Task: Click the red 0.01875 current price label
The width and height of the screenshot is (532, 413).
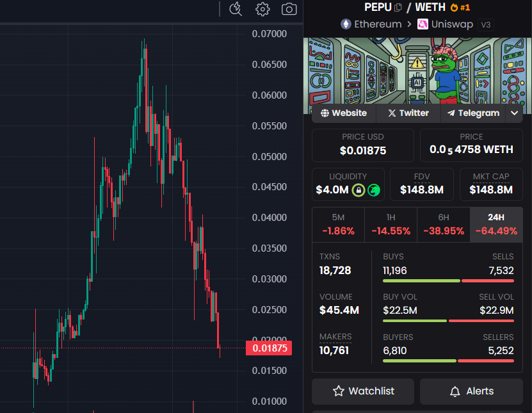Action: coord(269,348)
